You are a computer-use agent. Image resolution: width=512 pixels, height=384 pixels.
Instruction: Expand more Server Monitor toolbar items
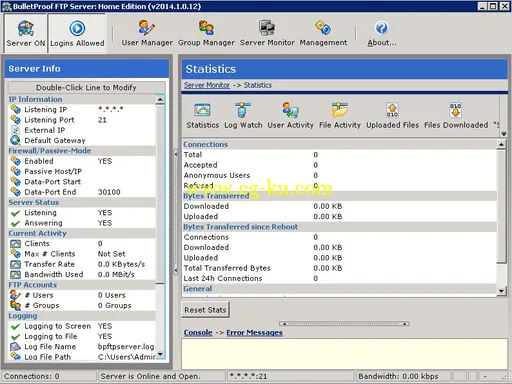click(503, 133)
